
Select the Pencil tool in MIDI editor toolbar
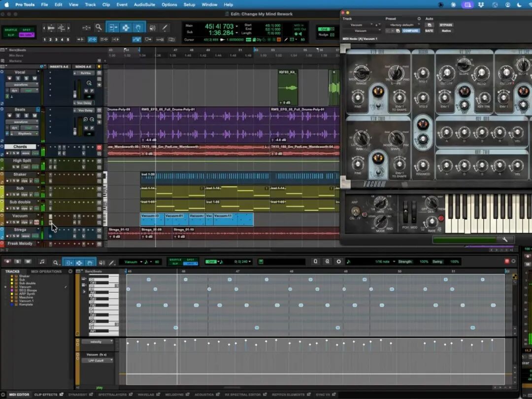click(x=111, y=262)
